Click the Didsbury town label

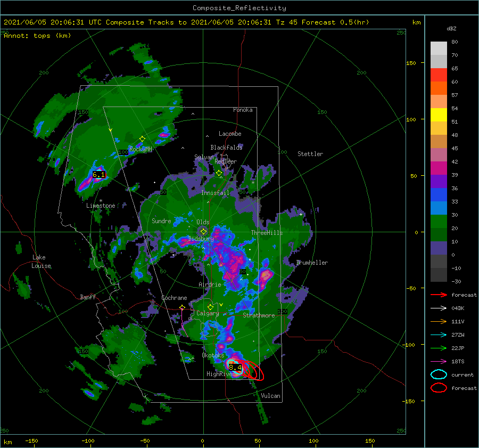click(201, 239)
